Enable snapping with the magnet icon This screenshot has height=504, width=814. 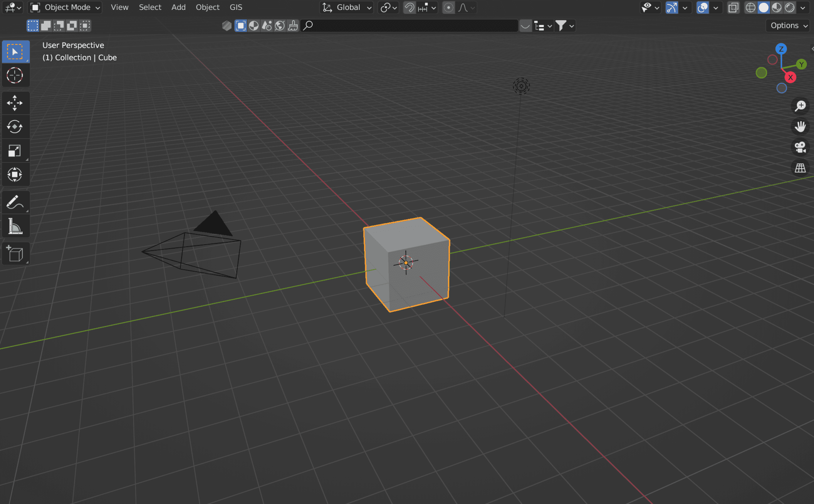click(409, 8)
